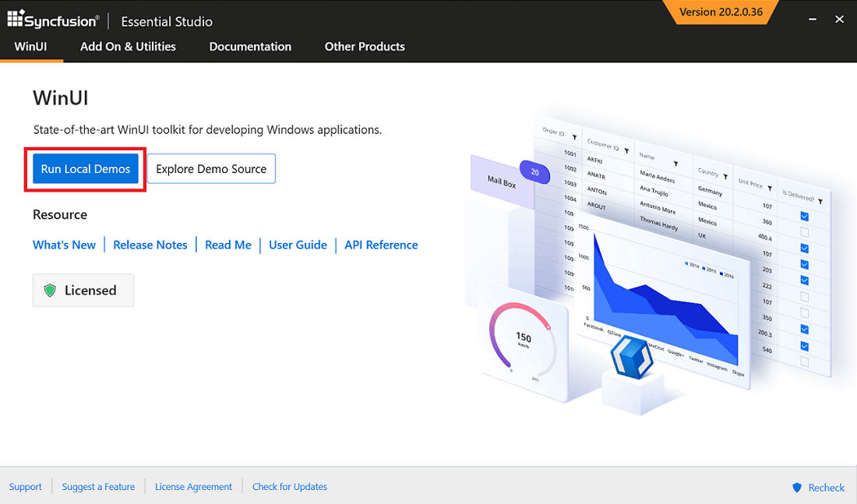The height and width of the screenshot is (504, 857).
Task: Switch to the WinUI tab
Action: [30, 47]
